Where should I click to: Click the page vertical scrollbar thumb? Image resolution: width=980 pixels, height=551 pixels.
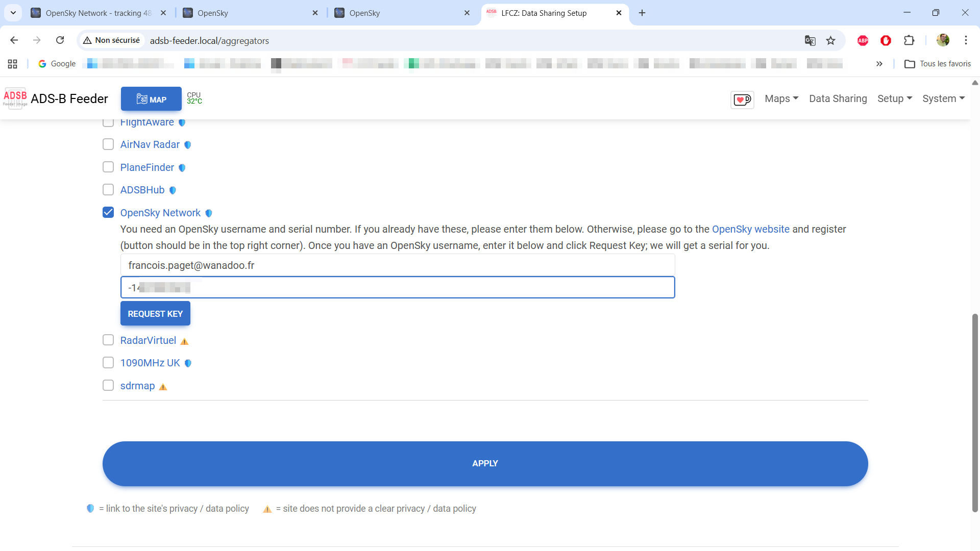[975, 413]
